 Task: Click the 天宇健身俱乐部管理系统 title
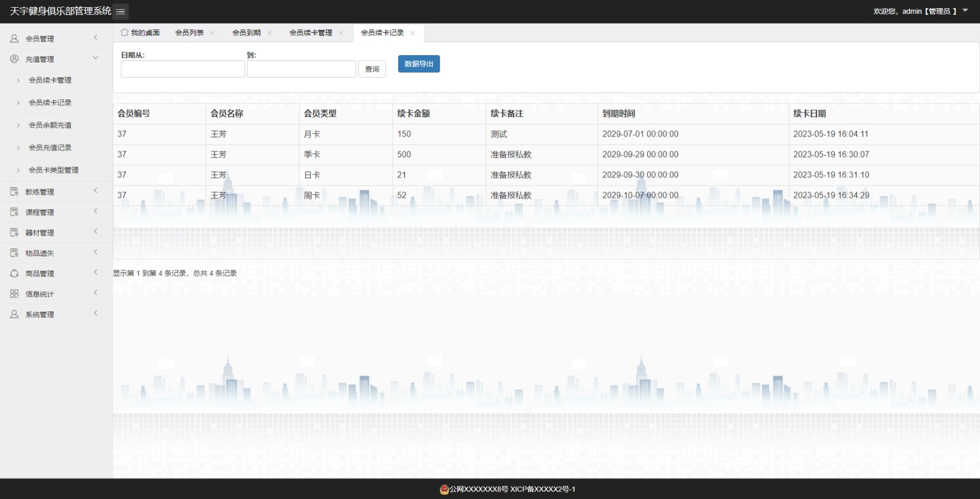coord(61,11)
